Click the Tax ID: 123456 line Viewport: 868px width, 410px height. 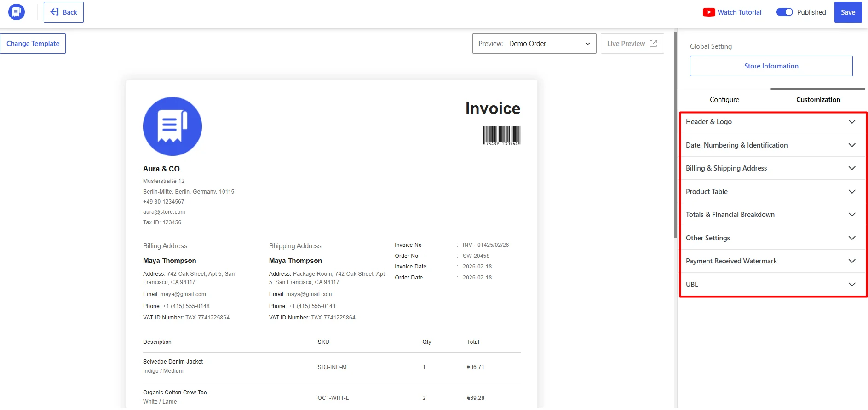click(162, 222)
